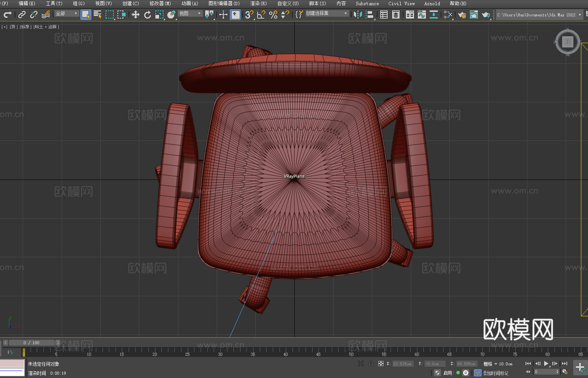Viewport: 588px width, 378px height.
Task: Open the reference coordinate system dropdown 视图
Action: (190, 13)
